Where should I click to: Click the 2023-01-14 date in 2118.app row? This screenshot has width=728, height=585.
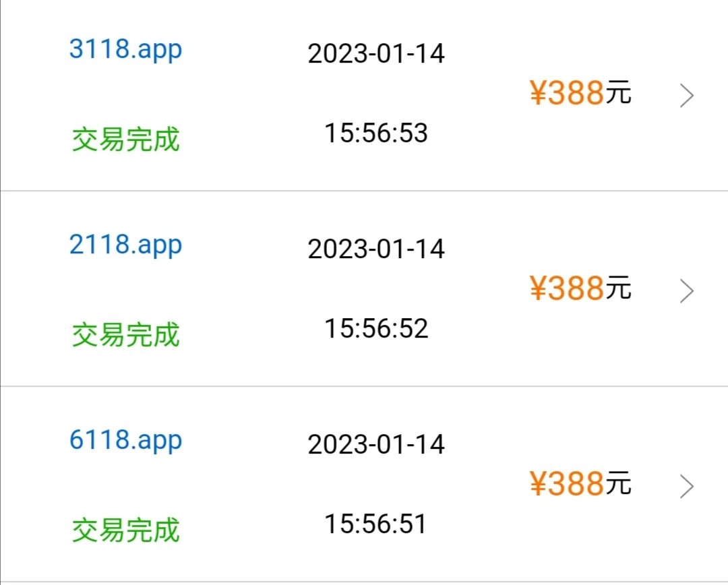(376, 249)
